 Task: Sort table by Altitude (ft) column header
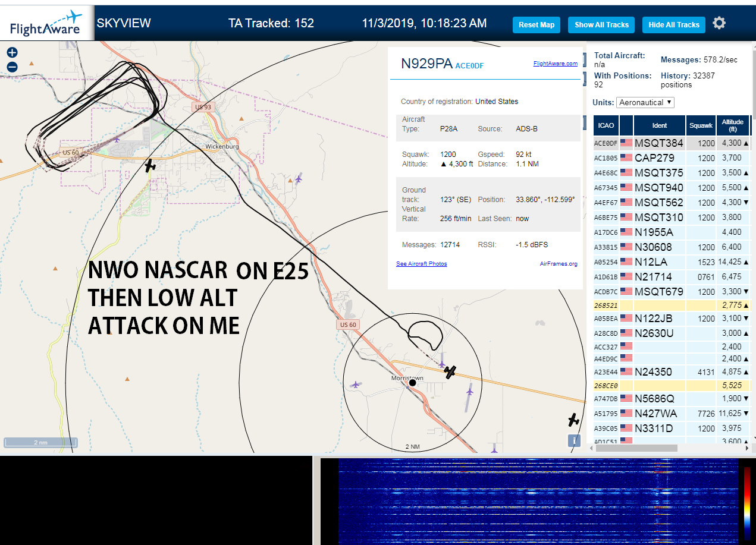(733, 125)
